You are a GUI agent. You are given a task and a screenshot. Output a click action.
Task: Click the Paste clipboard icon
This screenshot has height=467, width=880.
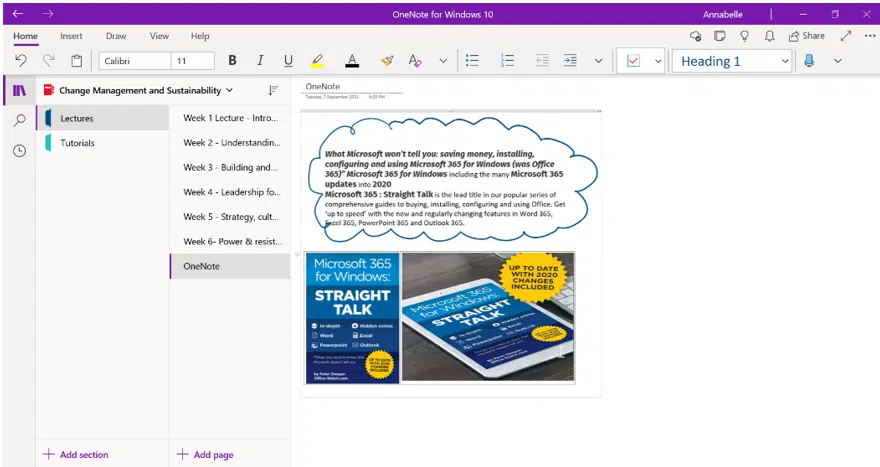(77, 61)
